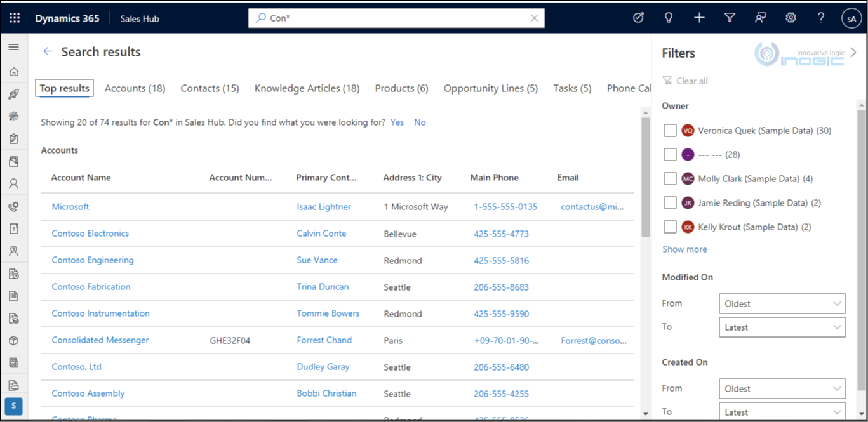Check the Molly Clark owner filter
The image size is (868, 422).
pyautogui.click(x=670, y=179)
